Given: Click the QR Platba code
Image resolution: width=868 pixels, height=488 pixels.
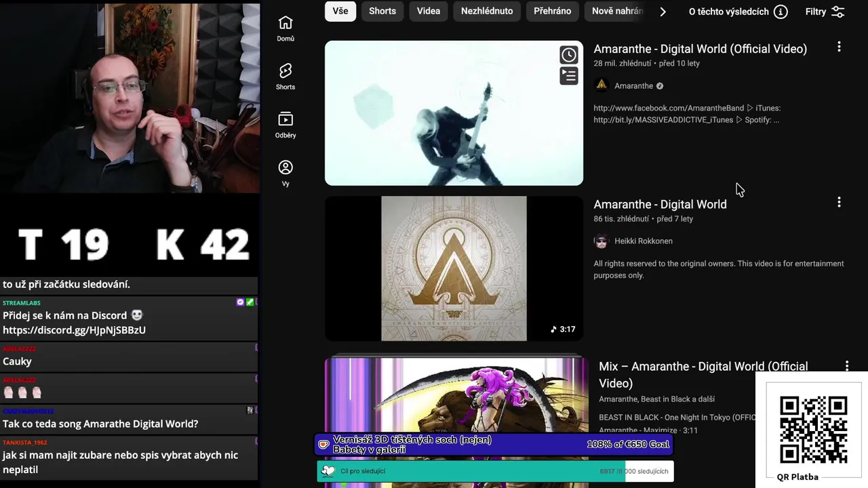Looking at the screenshot, I should coord(813,430).
